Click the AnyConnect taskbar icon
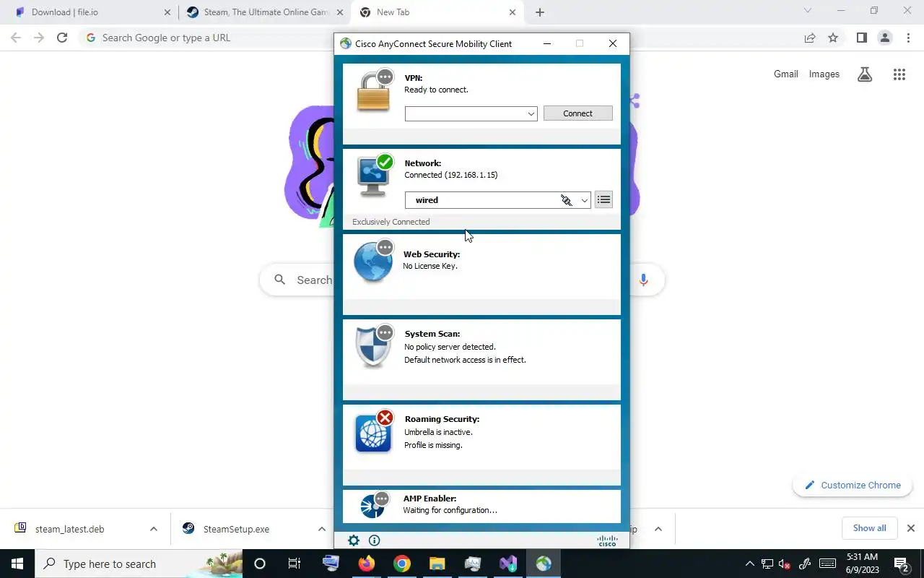Screen dimensions: 924x578 click(544, 564)
